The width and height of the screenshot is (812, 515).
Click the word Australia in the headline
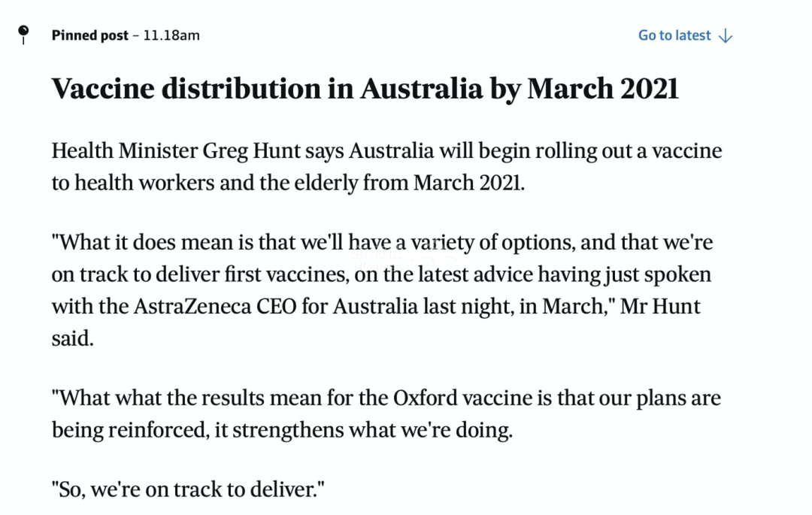tap(422, 89)
